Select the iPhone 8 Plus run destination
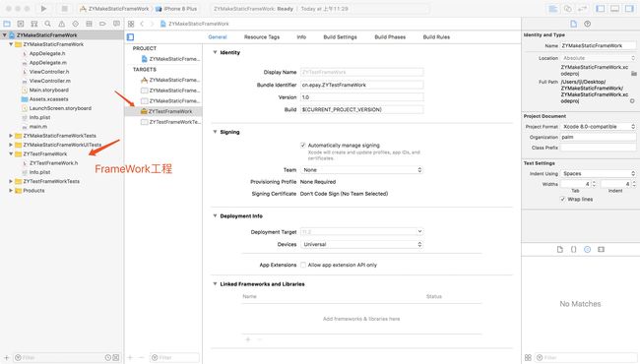 pyautogui.click(x=176, y=9)
